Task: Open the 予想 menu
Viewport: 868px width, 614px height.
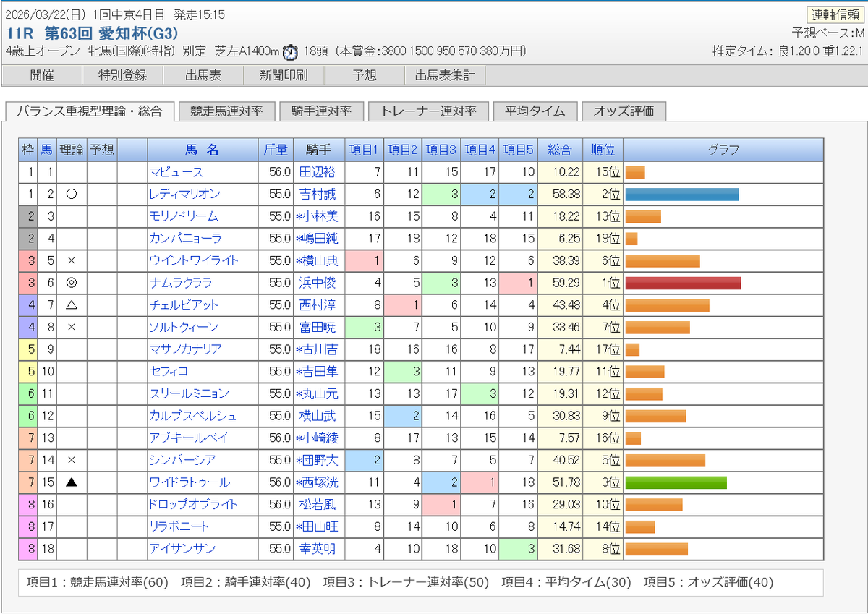Action: coord(365,75)
